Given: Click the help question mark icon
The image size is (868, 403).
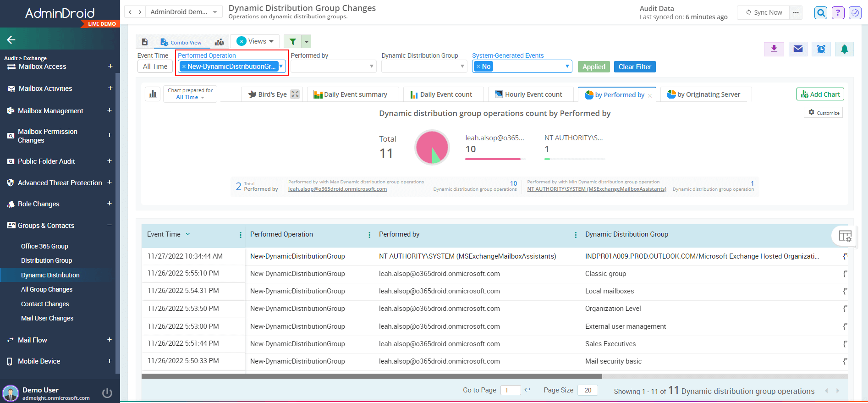Looking at the screenshot, I should click(x=838, y=13).
